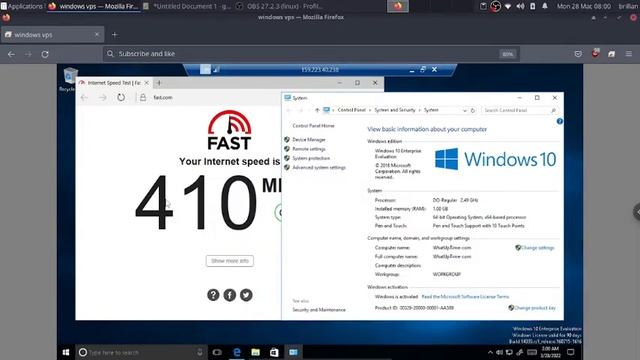Click the Show more info button

(x=230, y=261)
